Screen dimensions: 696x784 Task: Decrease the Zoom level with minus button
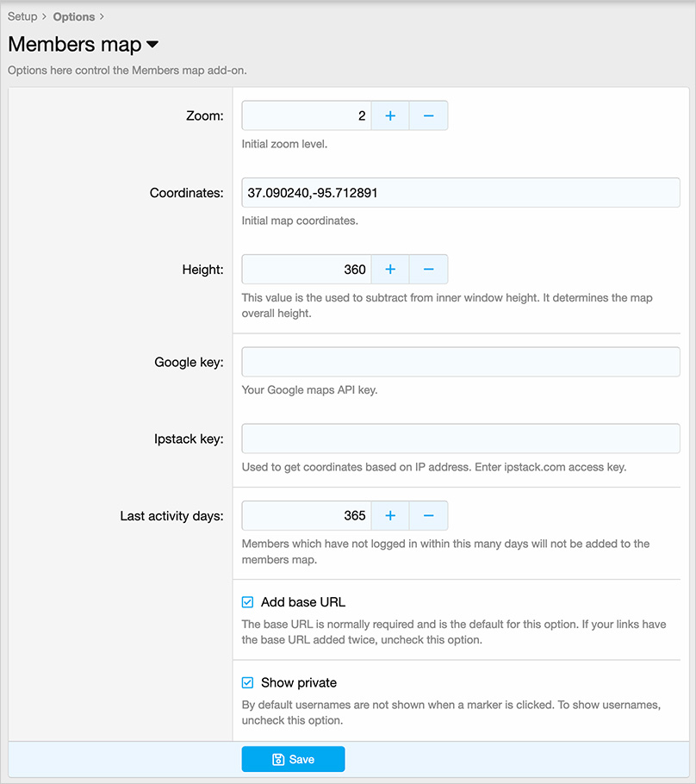tap(428, 115)
